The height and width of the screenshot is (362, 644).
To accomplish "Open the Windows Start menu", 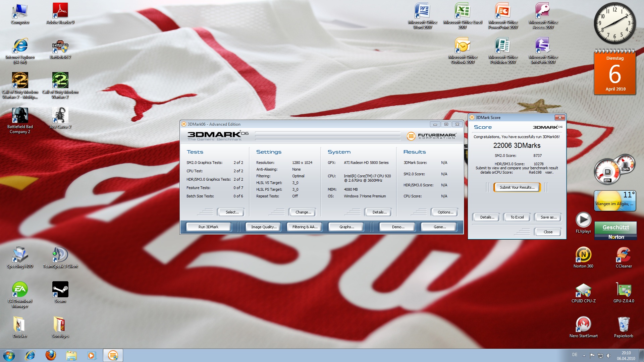I will pyautogui.click(x=9, y=355).
